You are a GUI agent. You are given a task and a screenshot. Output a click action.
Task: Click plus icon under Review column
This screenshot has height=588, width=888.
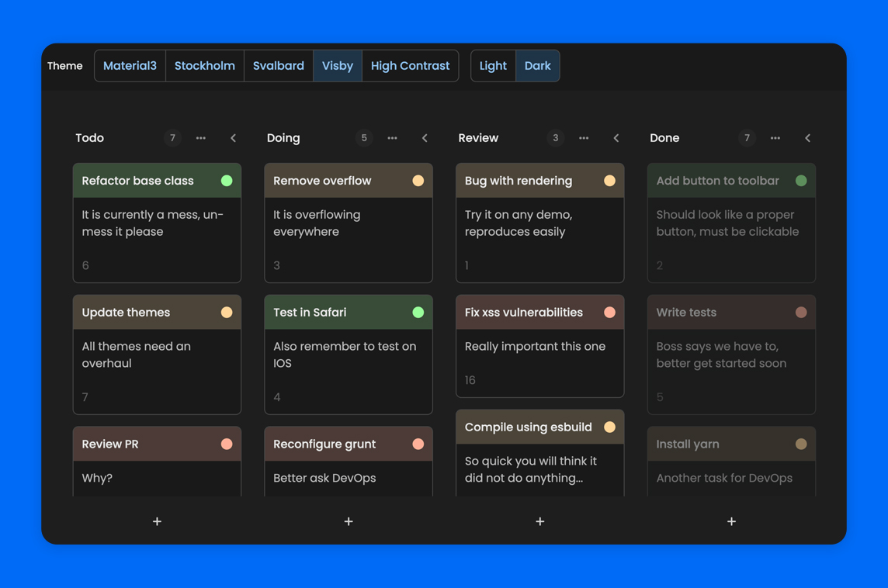coord(540,521)
